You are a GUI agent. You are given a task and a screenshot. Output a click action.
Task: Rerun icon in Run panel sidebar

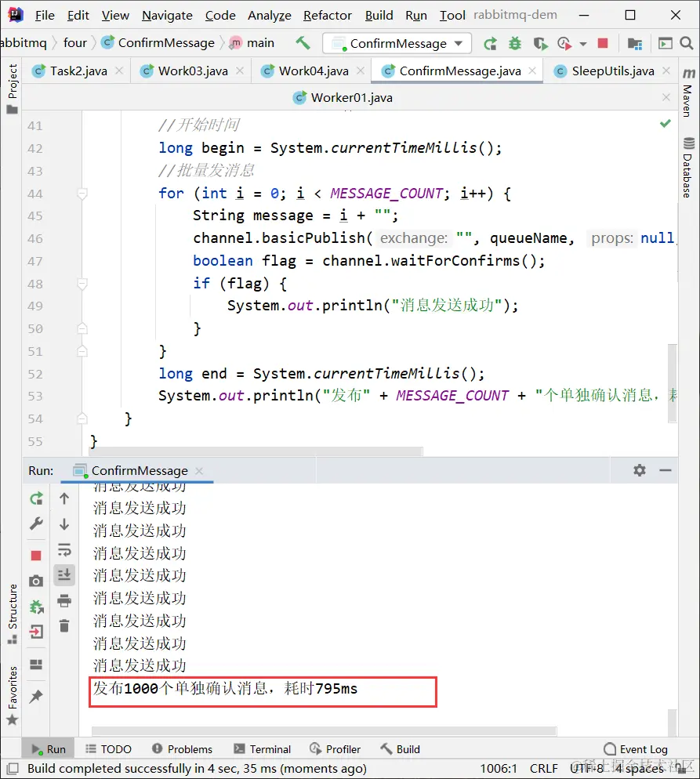[x=36, y=498]
